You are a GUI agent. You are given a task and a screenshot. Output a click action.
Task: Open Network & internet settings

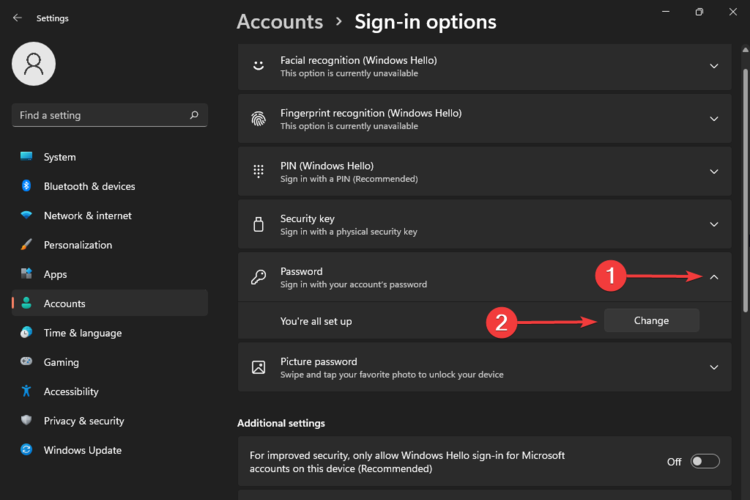click(x=87, y=215)
